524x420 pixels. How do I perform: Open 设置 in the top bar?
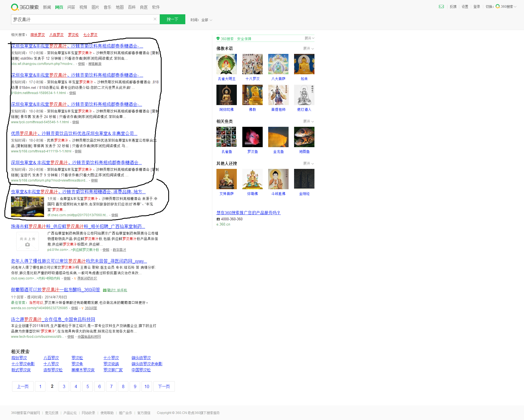pyautogui.click(x=465, y=7)
